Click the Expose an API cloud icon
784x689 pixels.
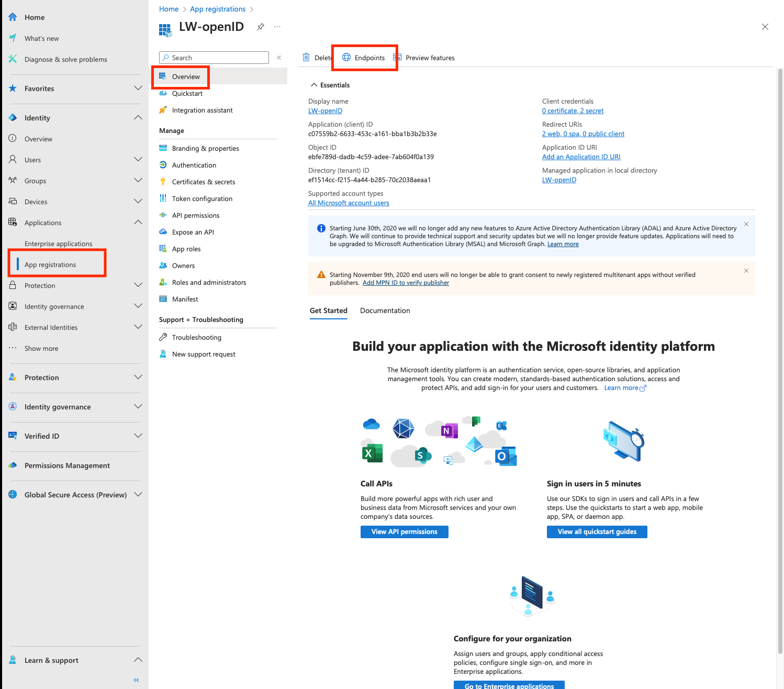pos(163,232)
